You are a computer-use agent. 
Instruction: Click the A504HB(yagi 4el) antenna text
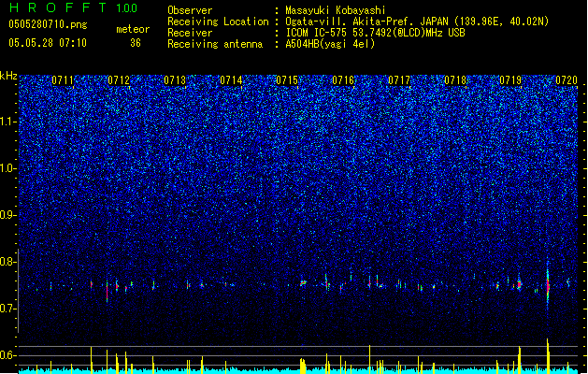point(330,44)
